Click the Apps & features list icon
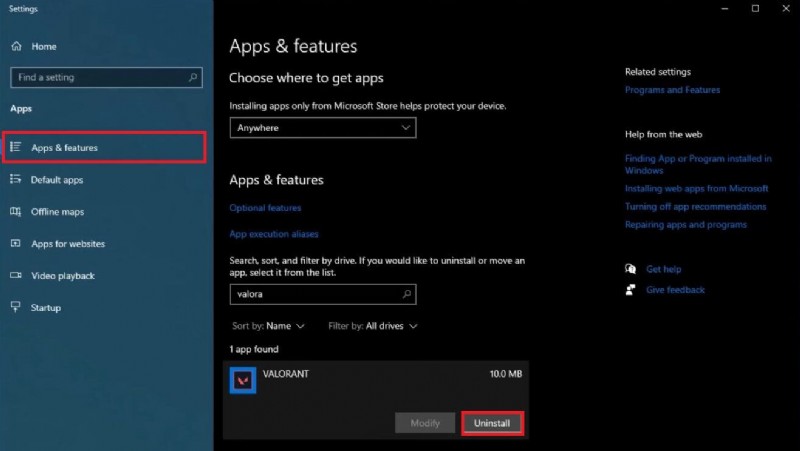This screenshot has height=451, width=800. (x=16, y=147)
